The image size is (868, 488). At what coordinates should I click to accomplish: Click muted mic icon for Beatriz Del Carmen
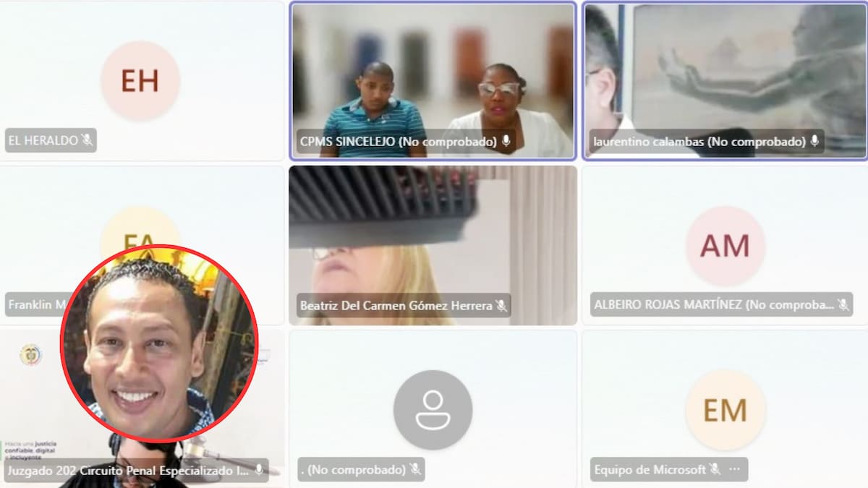pyautogui.click(x=501, y=306)
